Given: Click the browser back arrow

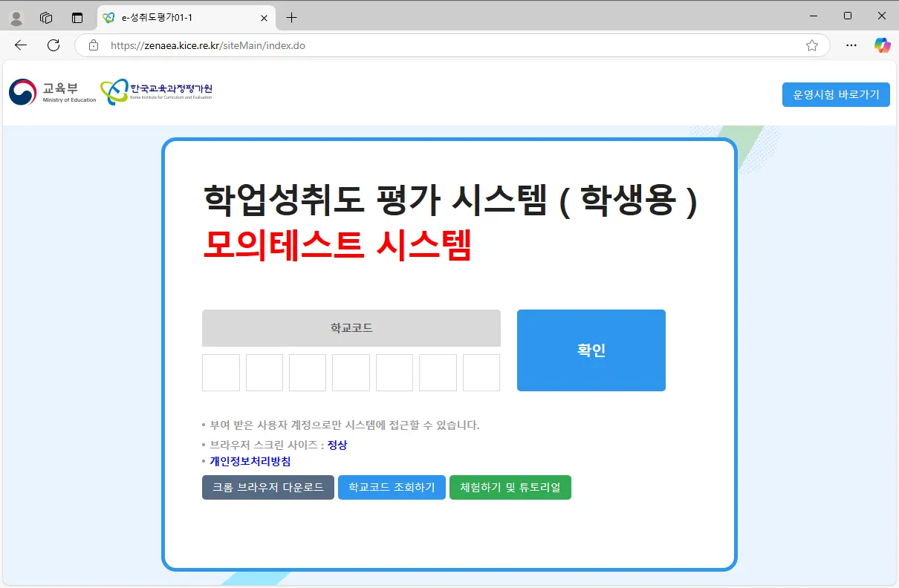Looking at the screenshot, I should pyautogui.click(x=20, y=45).
